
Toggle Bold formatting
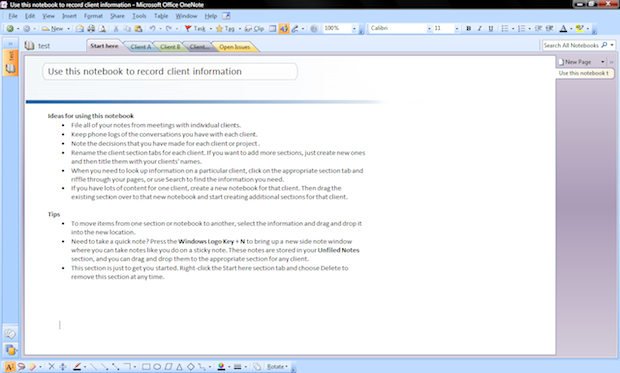point(469,28)
